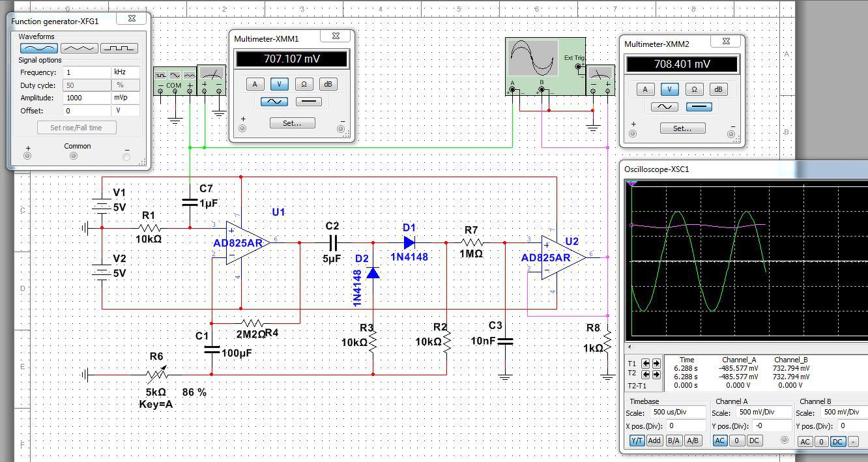The width and height of the screenshot is (868, 462).
Task: Open the kHz frequency unit selector
Action: (126, 72)
